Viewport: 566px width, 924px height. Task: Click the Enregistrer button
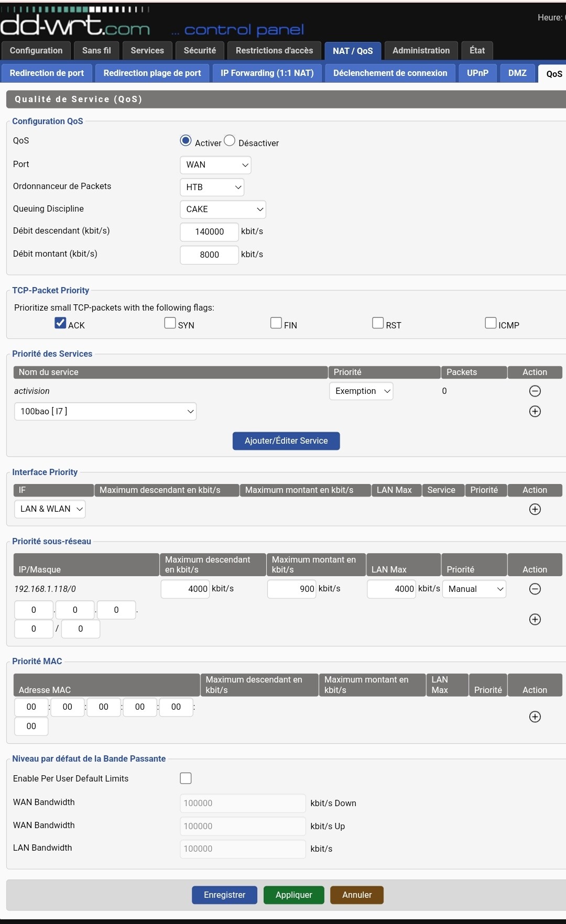click(224, 895)
